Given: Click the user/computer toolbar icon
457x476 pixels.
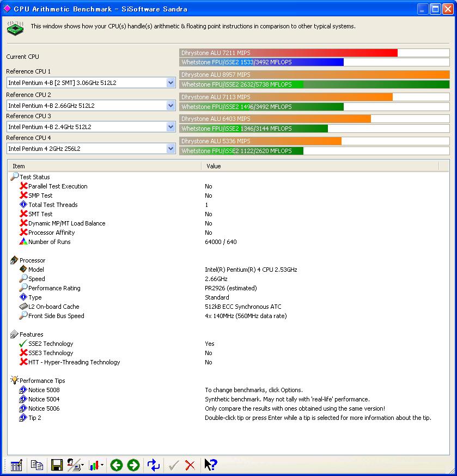Looking at the screenshot, I should pyautogui.click(x=73, y=465).
